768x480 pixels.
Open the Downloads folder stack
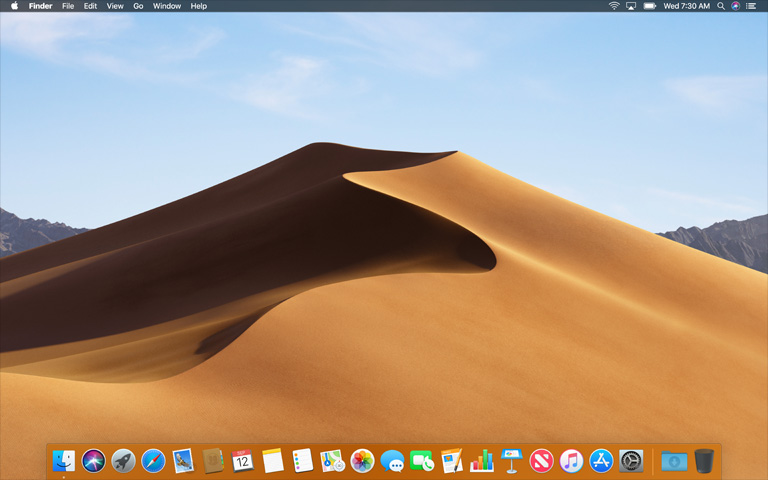click(674, 461)
